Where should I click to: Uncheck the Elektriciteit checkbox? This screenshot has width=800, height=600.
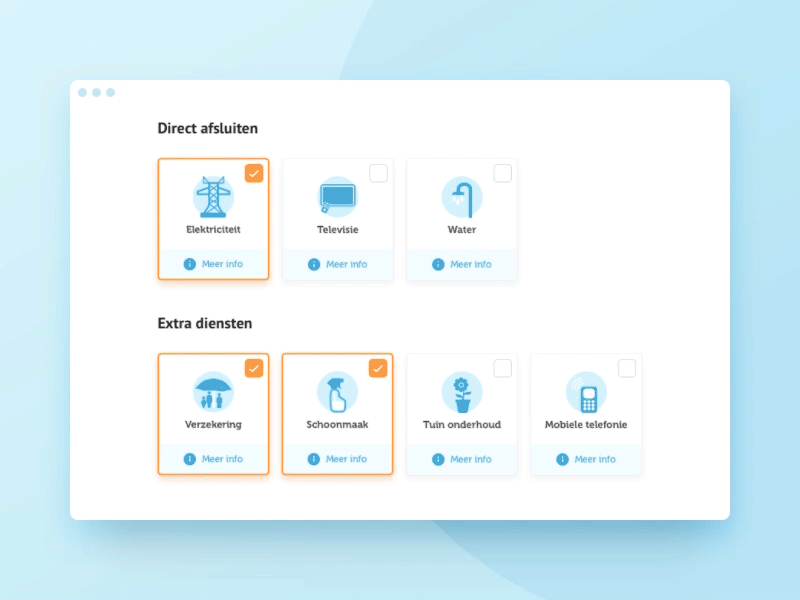(x=254, y=173)
